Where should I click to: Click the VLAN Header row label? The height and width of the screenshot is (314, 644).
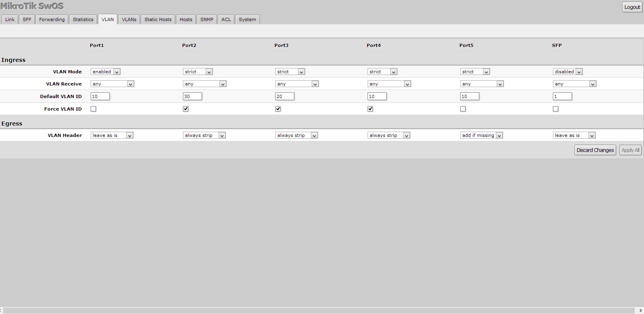[x=65, y=135]
